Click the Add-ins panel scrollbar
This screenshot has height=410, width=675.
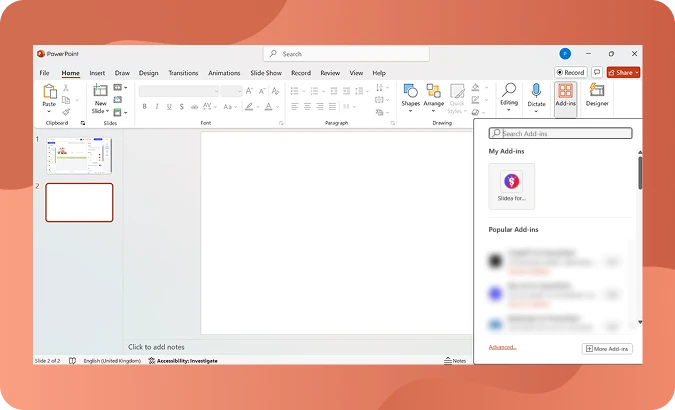pyautogui.click(x=640, y=172)
